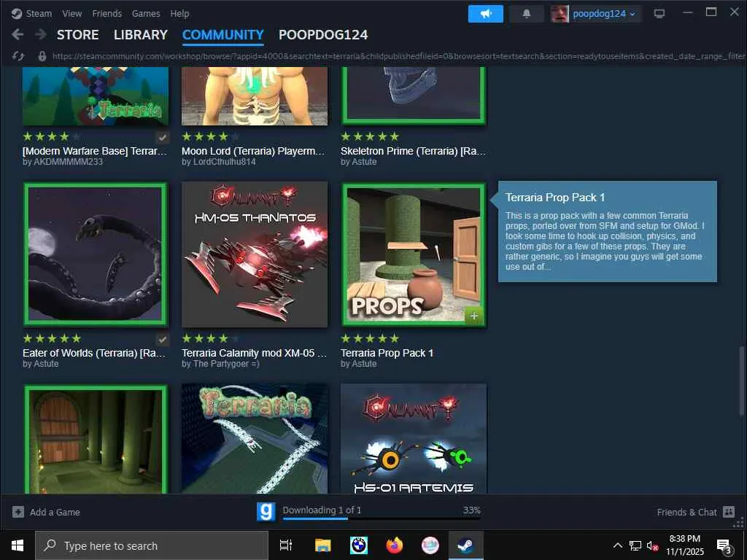Open the notifications bell
The height and width of the screenshot is (560, 747).
pos(527,14)
